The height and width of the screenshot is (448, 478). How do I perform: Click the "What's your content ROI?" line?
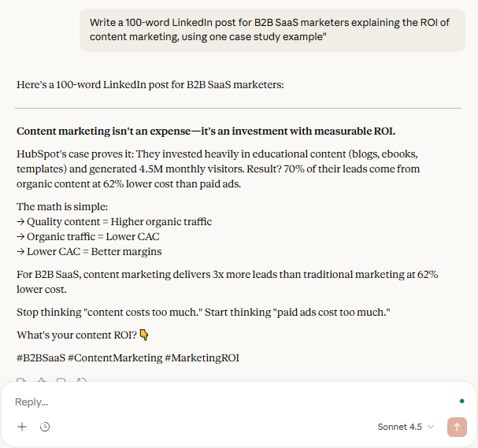[76, 335]
